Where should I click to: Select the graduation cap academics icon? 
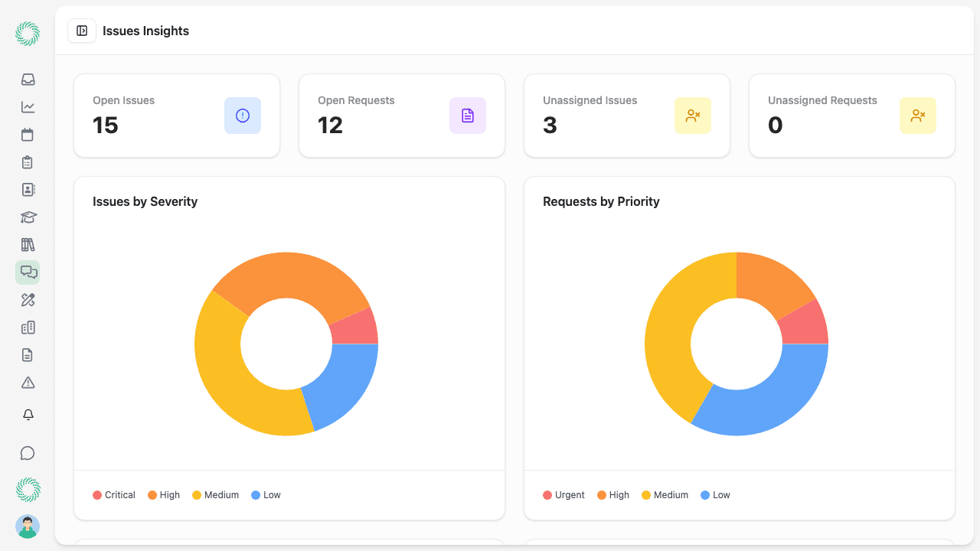click(x=28, y=217)
